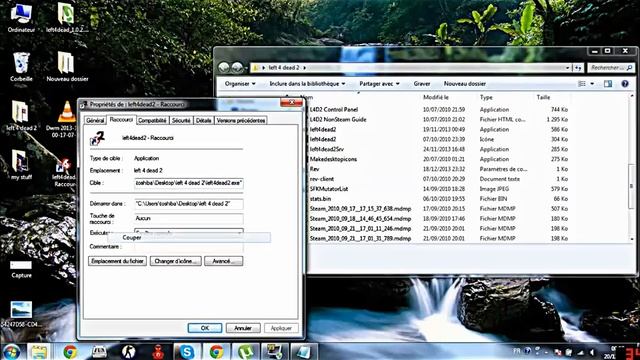Viewport: 640px width, 360px height.
Task: Switch to the Versions précédentes tab
Action: coord(241,120)
